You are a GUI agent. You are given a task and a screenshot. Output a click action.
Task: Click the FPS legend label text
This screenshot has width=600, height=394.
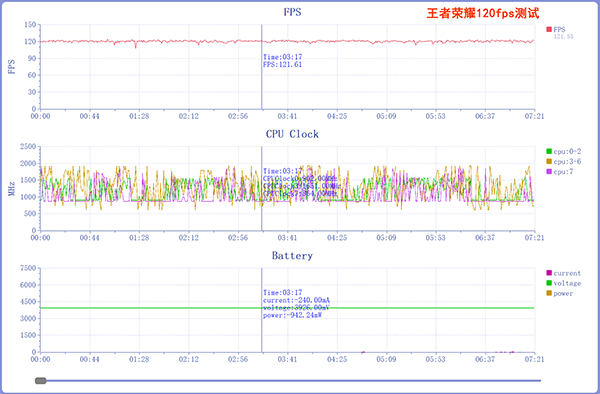coord(559,29)
